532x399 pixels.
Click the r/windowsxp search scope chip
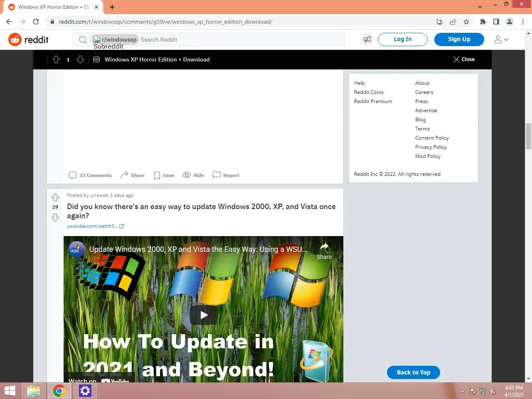point(115,39)
